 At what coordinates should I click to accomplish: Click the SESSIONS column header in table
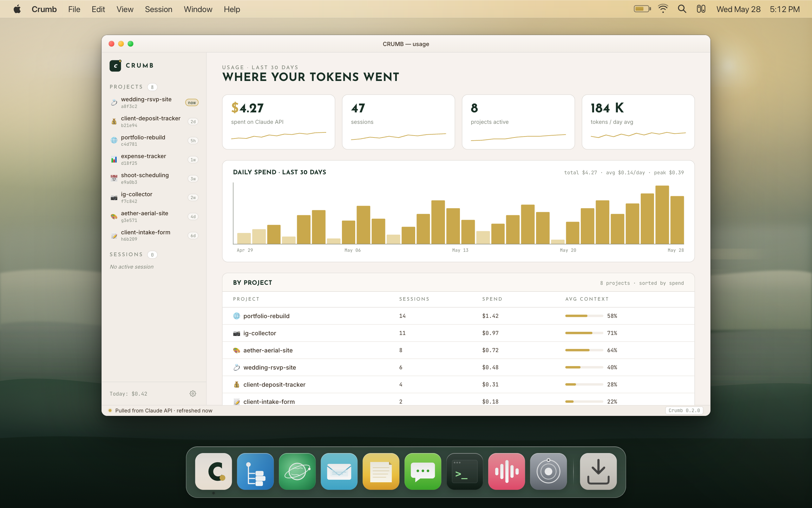tap(414, 299)
